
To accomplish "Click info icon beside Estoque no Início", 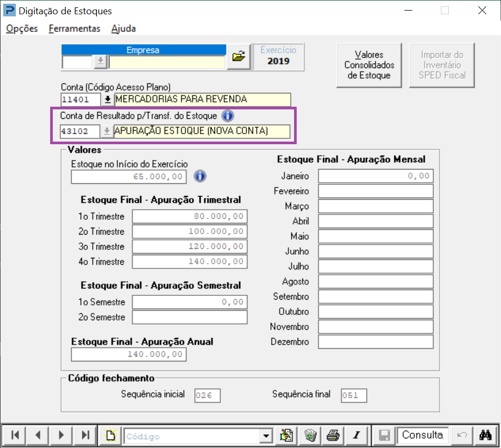I will coord(200,176).
